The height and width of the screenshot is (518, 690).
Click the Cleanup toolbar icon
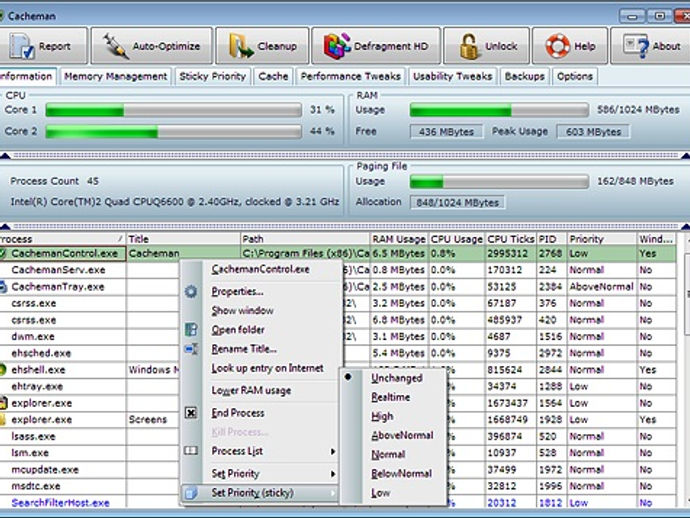241,46
